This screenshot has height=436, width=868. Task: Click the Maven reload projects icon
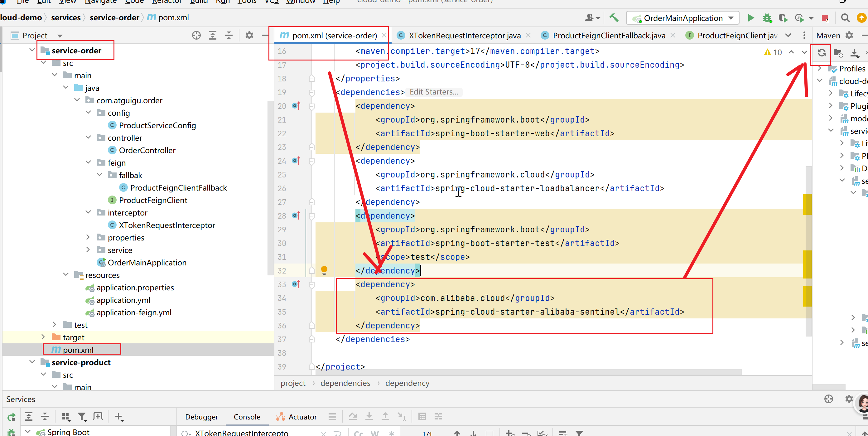821,53
